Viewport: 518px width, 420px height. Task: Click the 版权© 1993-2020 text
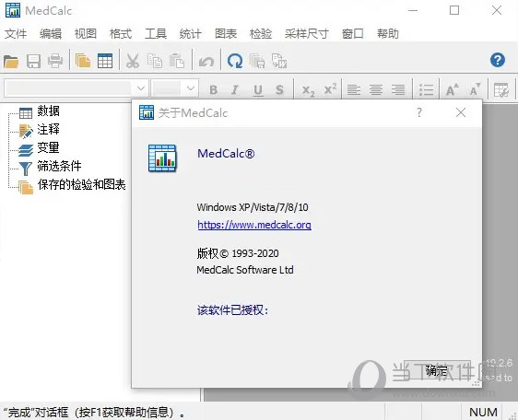click(238, 253)
